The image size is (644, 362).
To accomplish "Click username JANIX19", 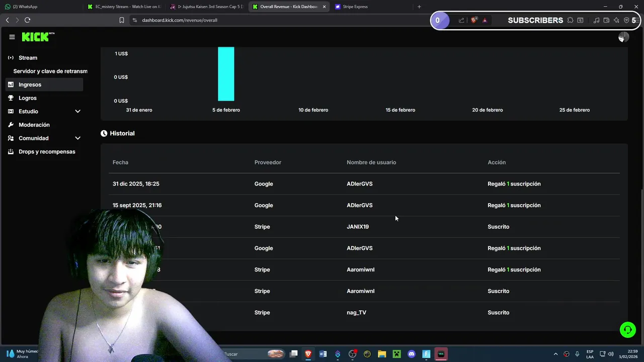I will point(358,227).
